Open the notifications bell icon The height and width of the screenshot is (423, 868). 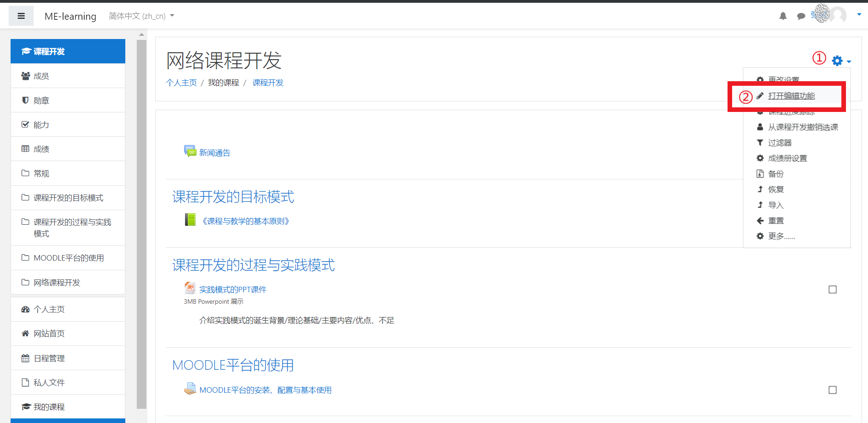coord(783,16)
